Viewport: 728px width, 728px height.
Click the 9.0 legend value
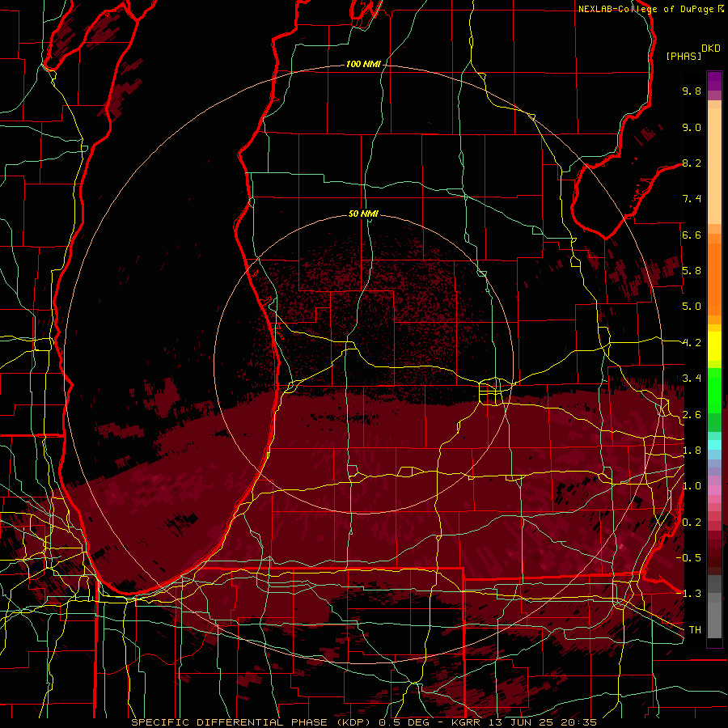click(x=692, y=127)
